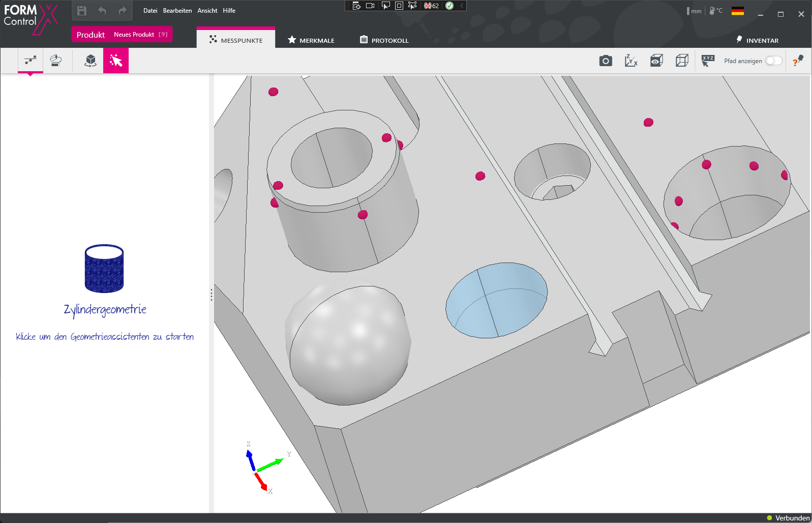This screenshot has width=812, height=523.
Task: Select the XYZ point picking tool
Action: point(708,61)
